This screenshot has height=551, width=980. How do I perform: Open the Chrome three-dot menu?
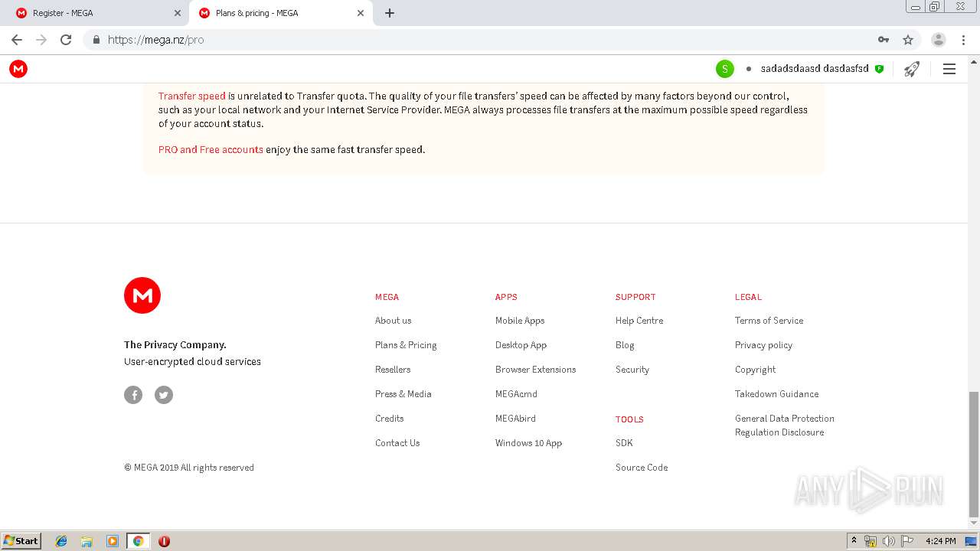click(x=963, y=40)
